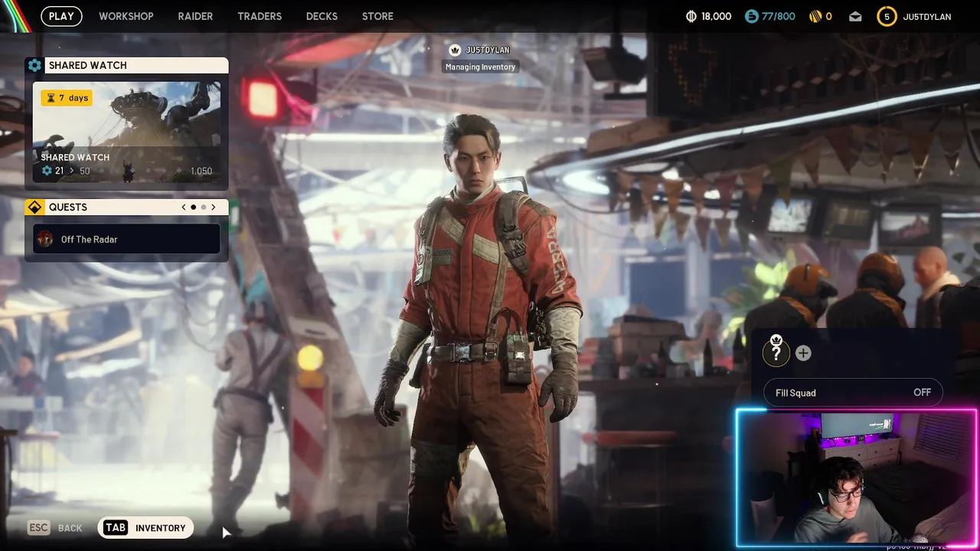
Task: Open the Play menu tab
Action: coord(61,16)
